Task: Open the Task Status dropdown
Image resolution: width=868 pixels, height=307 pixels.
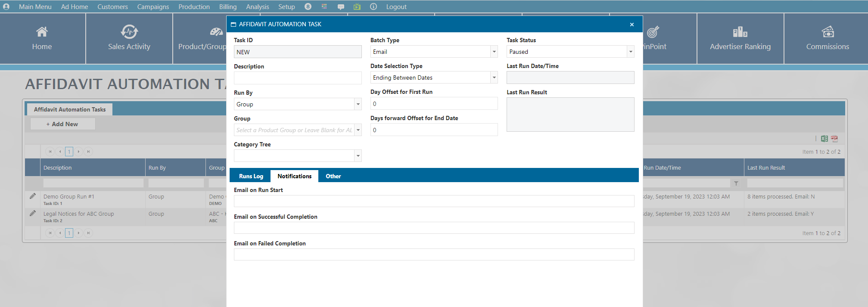Action: (x=630, y=52)
